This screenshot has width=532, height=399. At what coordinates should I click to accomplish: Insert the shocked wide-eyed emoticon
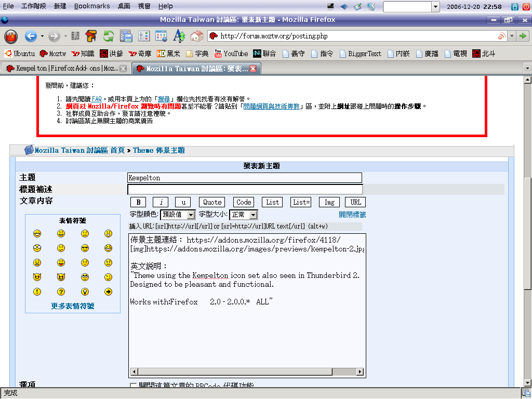[37, 248]
